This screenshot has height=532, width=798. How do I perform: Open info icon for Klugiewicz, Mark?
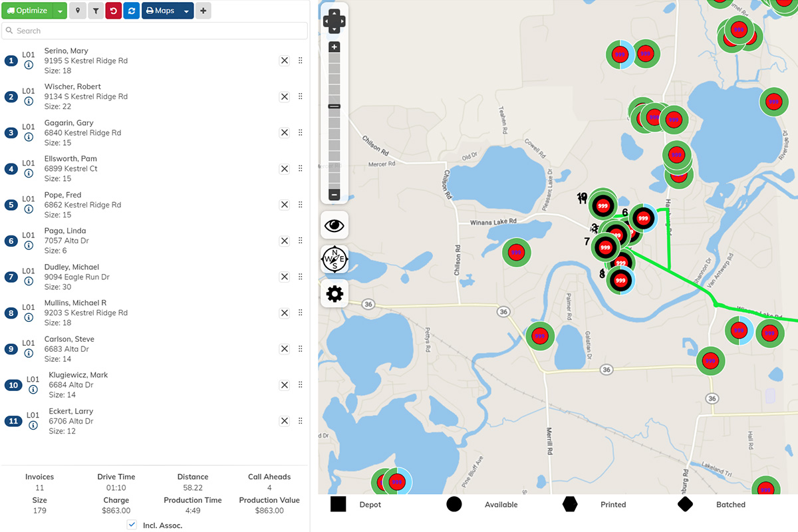[x=33, y=390]
